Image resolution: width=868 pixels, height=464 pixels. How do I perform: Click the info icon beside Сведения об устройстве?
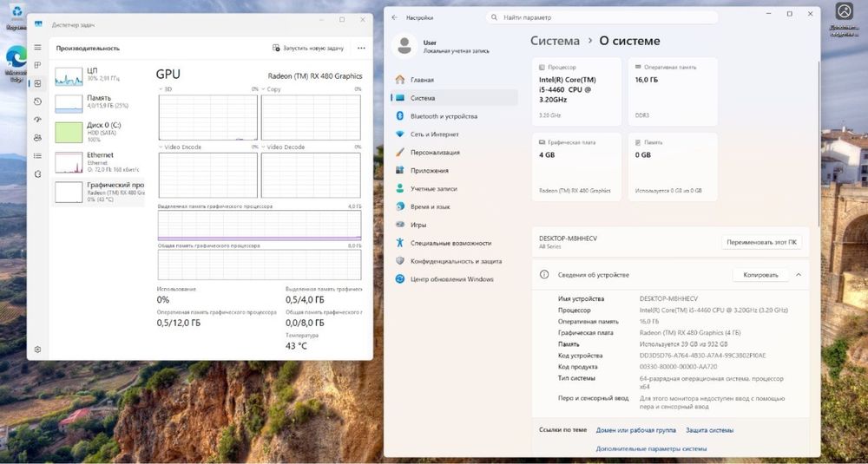tap(545, 275)
